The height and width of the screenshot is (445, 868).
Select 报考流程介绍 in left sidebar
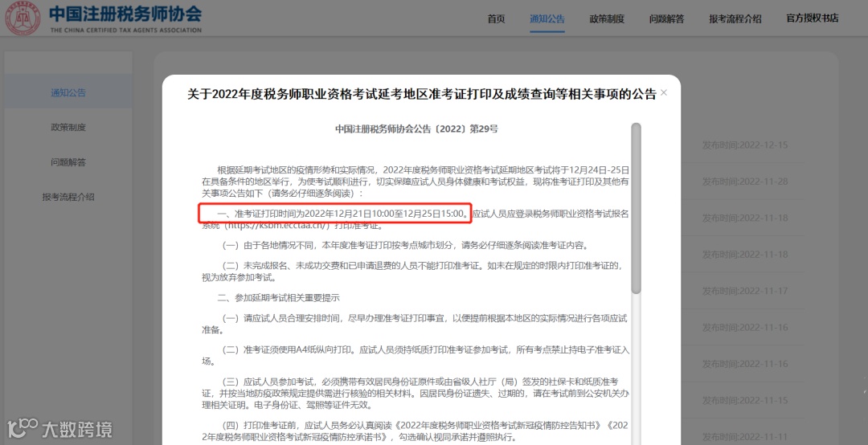click(68, 197)
